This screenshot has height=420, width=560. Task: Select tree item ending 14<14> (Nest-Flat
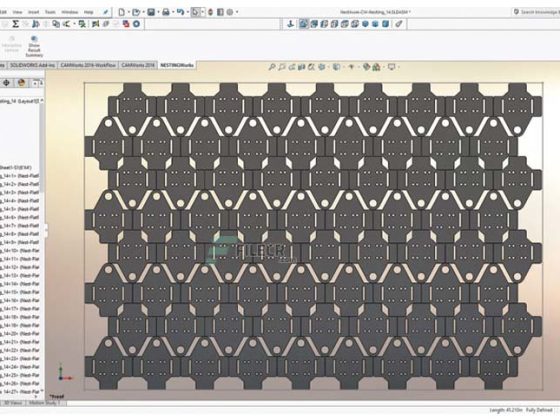coord(20,284)
